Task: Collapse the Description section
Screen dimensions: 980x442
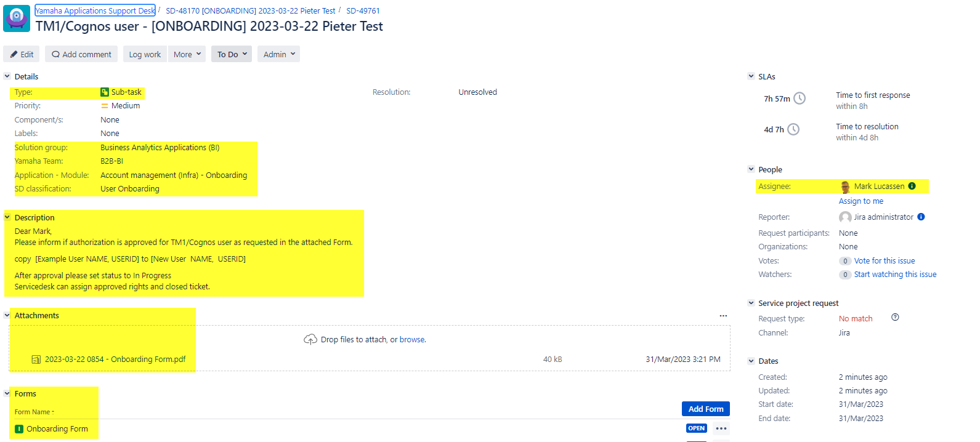Action: pos(7,217)
